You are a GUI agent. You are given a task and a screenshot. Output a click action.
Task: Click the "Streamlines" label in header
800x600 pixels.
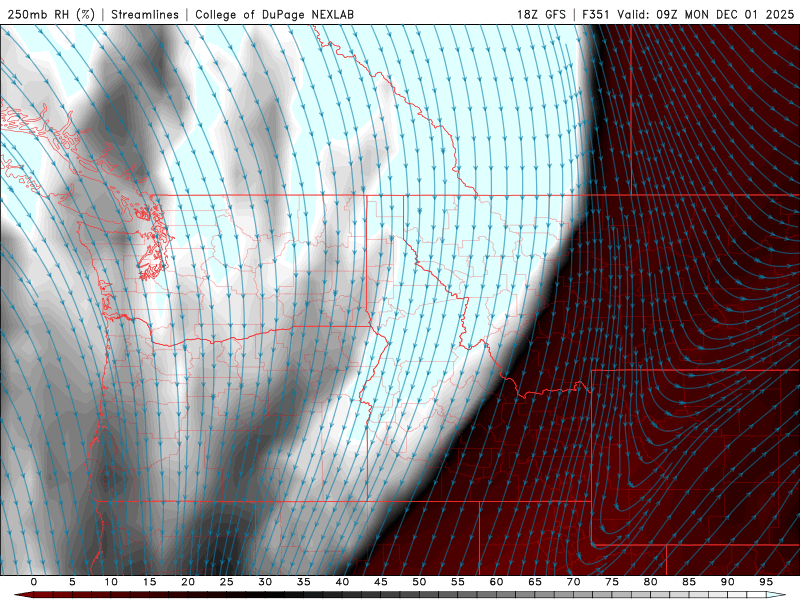145,15
